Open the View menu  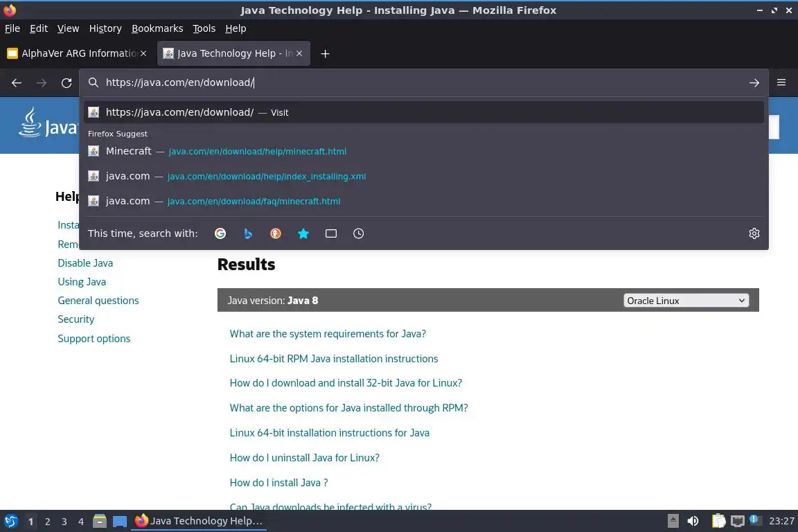pyautogui.click(x=68, y=28)
